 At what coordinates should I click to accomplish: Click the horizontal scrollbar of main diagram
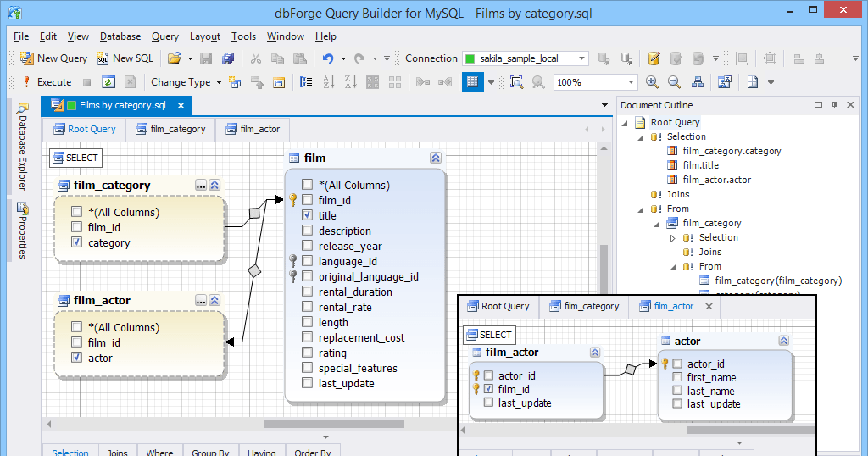(334, 425)
